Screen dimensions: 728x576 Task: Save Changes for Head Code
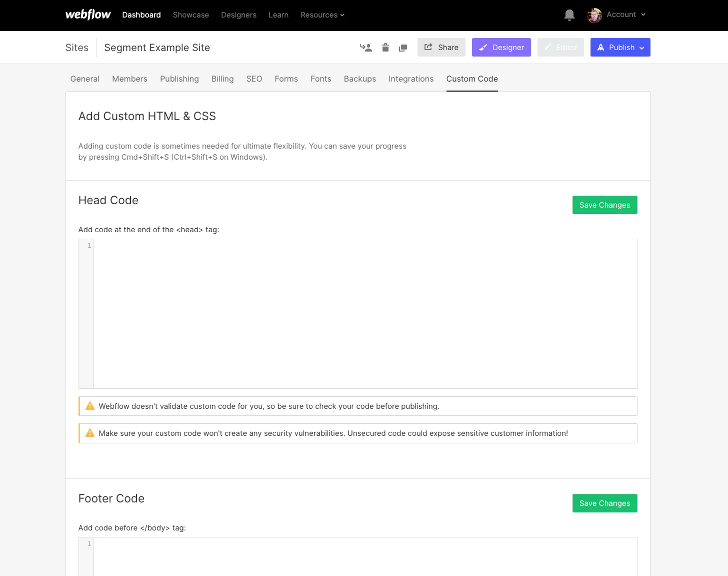pyautogui.click(x=604, y=205)
